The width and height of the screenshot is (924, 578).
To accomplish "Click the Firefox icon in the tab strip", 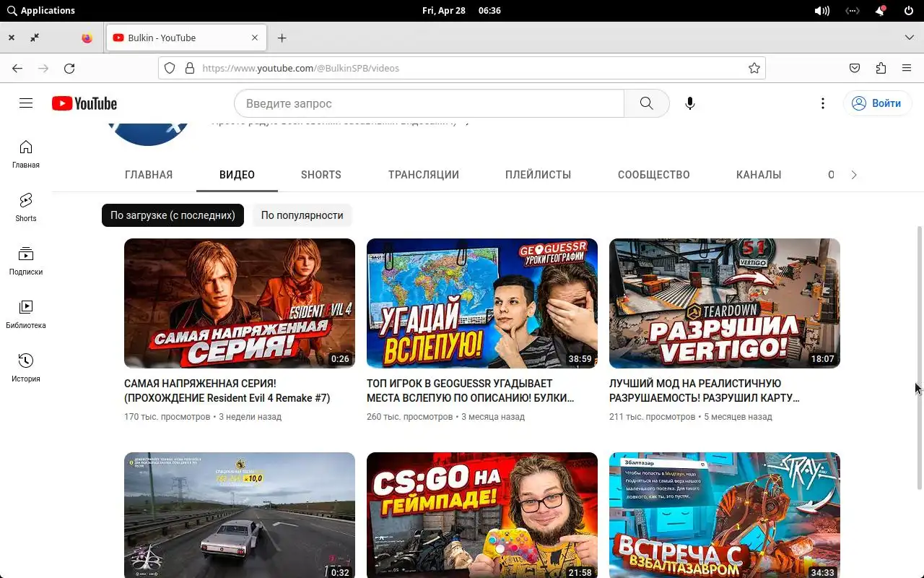I will [87, 38].
